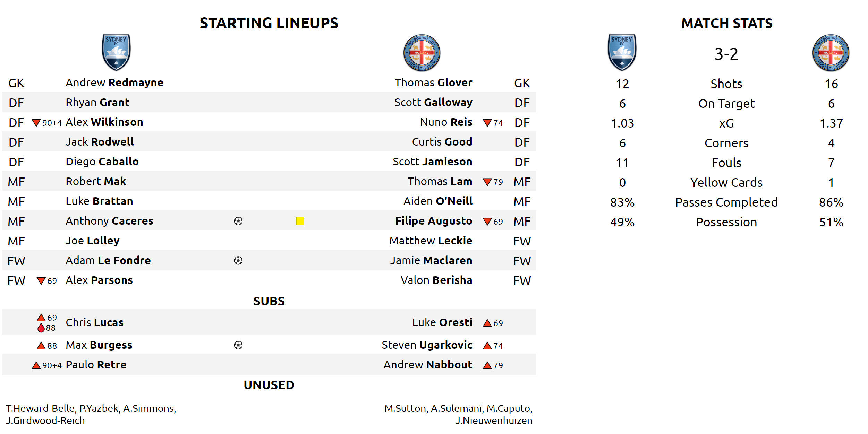This screenshot has height=434, width=868.
Task: Click the substituted-on arrow next to Luke Oresti
Action: [x=487, y=323]
